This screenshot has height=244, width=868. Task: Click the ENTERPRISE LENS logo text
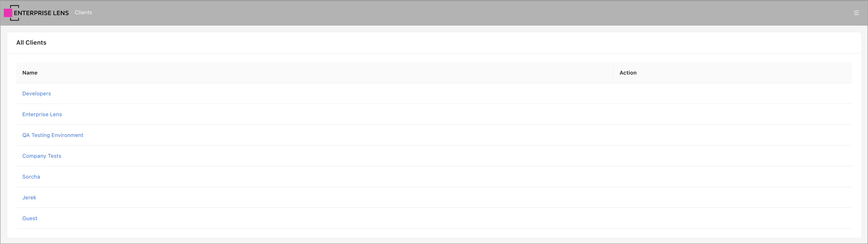41,13
